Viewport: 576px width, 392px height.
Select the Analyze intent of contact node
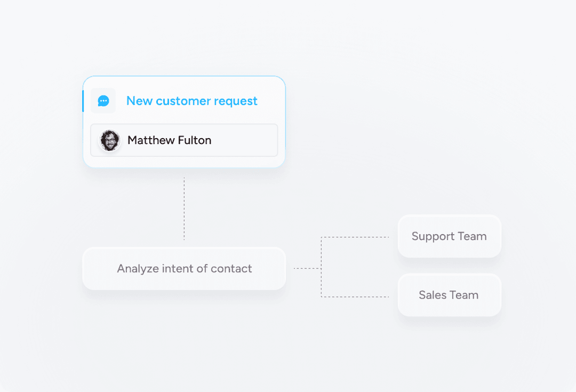184,269
